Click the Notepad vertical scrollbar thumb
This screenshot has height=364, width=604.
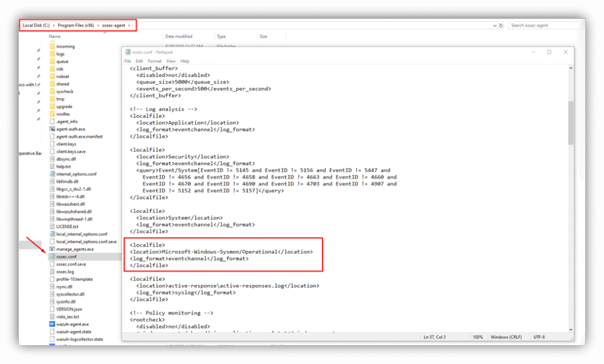click(x=570, y=122)
